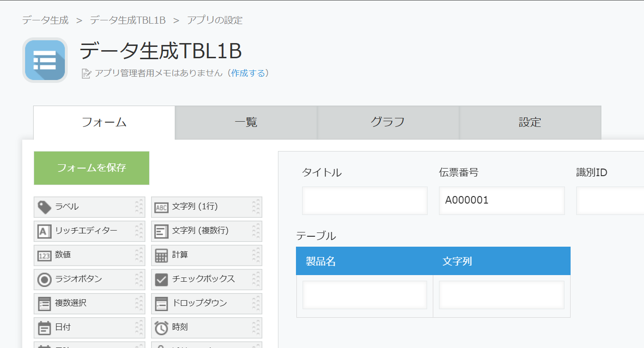Select the 文字列 (複数行) field icon

point(161,232)
